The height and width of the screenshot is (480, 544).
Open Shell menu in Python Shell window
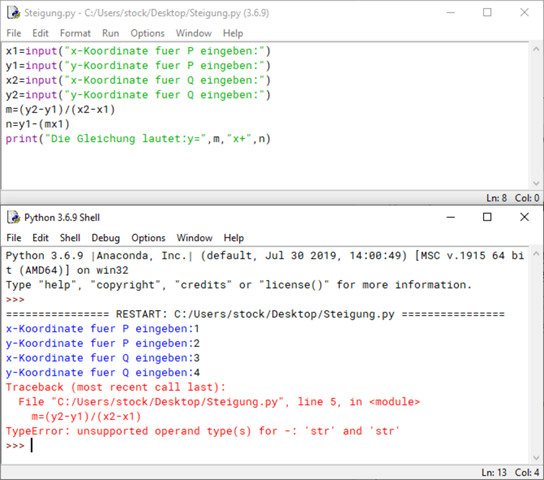click(70, 238)
